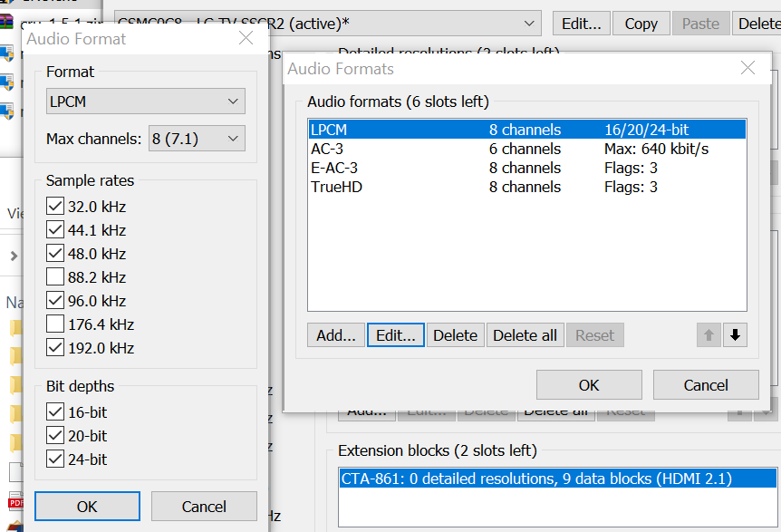Select the AC-3 audio format row
This screenshot has width=781, height=532.
point(525,149)
